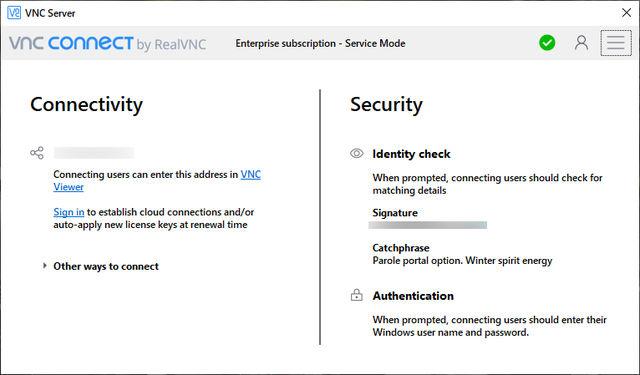Click the Authentication heading

413,295
